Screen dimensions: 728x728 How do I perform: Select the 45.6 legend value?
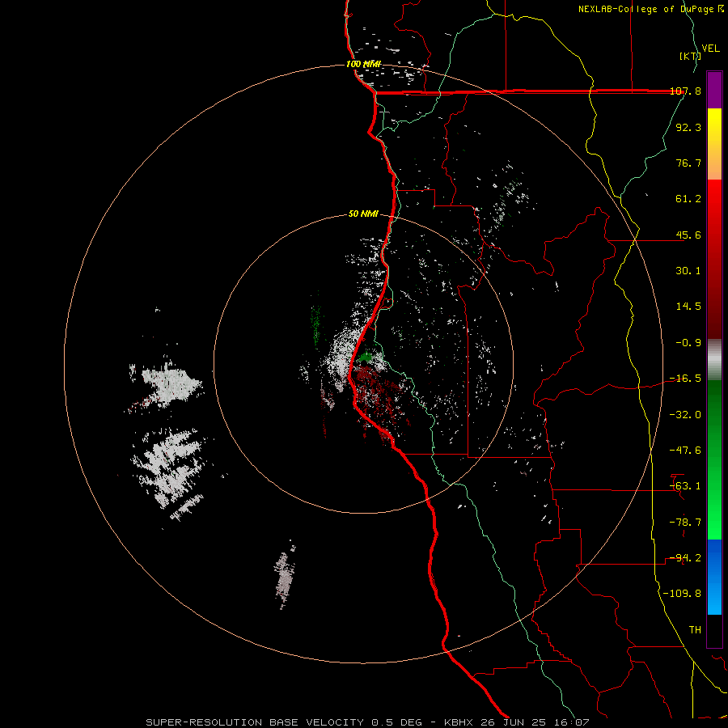688,235
